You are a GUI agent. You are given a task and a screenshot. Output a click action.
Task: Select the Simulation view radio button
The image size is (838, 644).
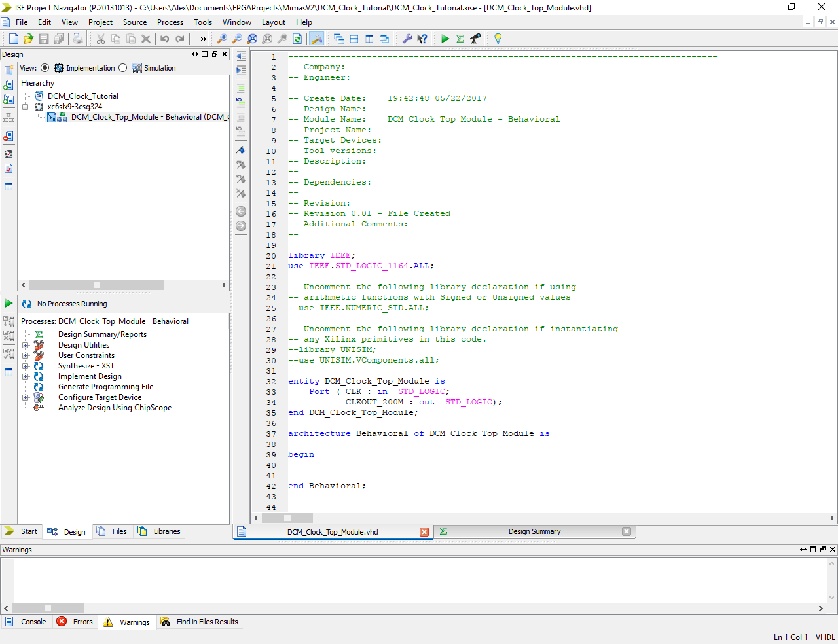(124, 67)
